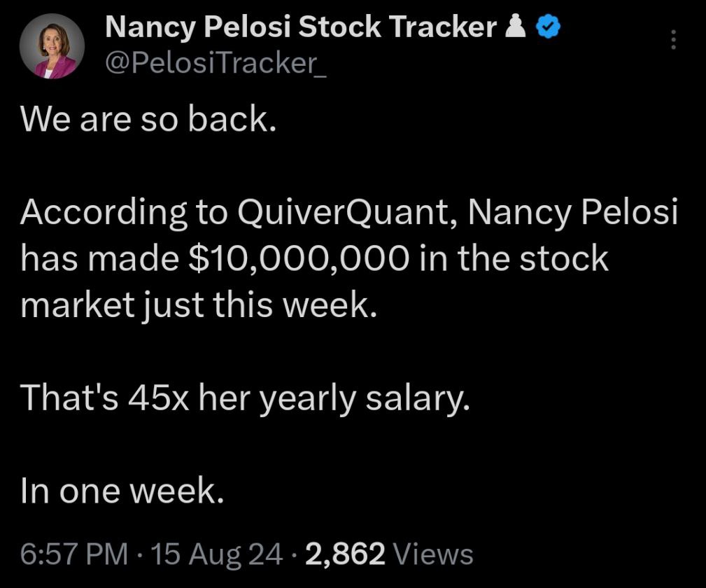Click the word QuiverQuant in the post
This screenshot has width=706, height=588.
[x=344, y=211]
